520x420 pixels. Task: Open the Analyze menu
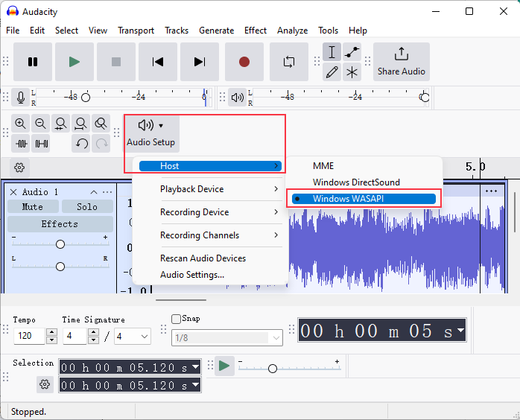[293, 31]
